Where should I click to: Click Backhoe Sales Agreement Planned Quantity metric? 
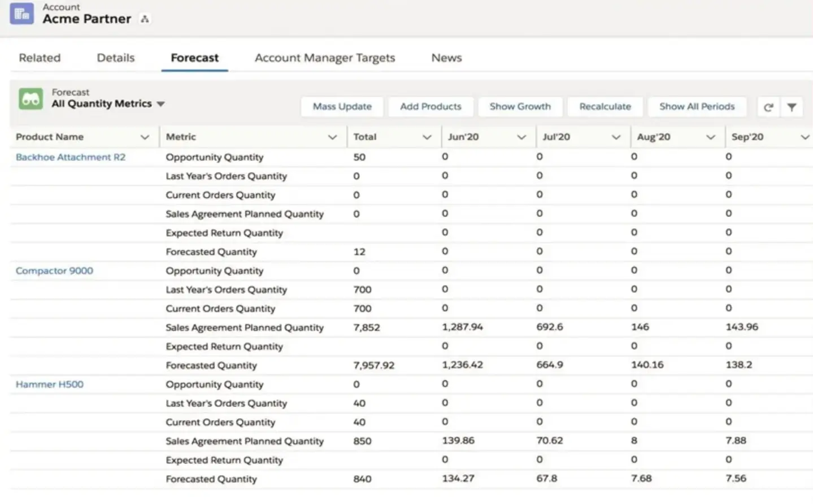click(245, 214)
